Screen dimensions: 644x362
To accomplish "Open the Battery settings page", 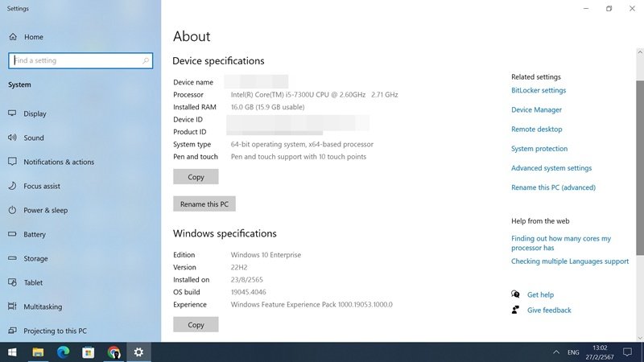I will 35,235.
